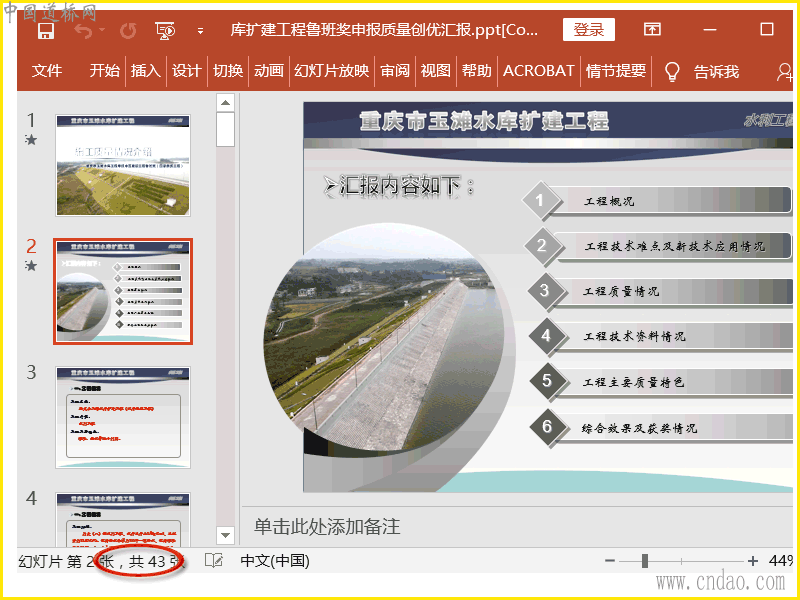The image size is (800, 600).
Task: Click the diamond number 2 shape
Action: pos(542,246)
